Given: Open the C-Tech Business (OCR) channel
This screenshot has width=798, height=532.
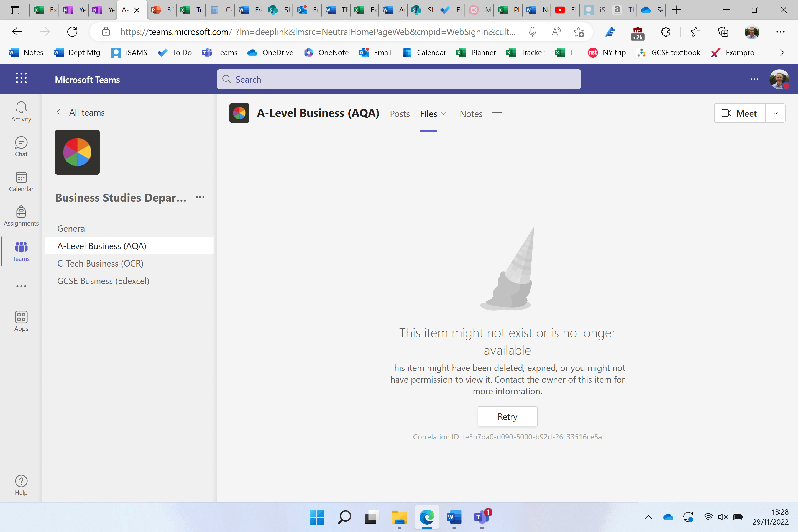Looking at the screenshot, I should (129, 263).
